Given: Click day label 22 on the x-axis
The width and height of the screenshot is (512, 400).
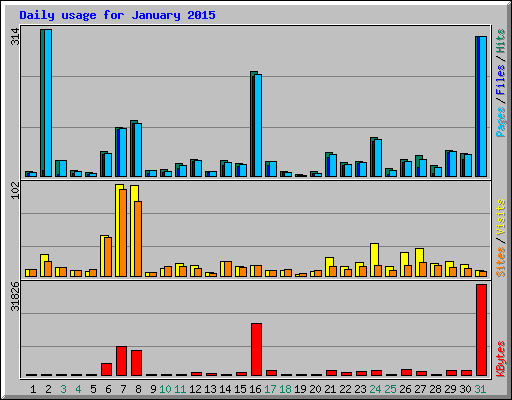Looking at the screenshot, I should (345, 389).
